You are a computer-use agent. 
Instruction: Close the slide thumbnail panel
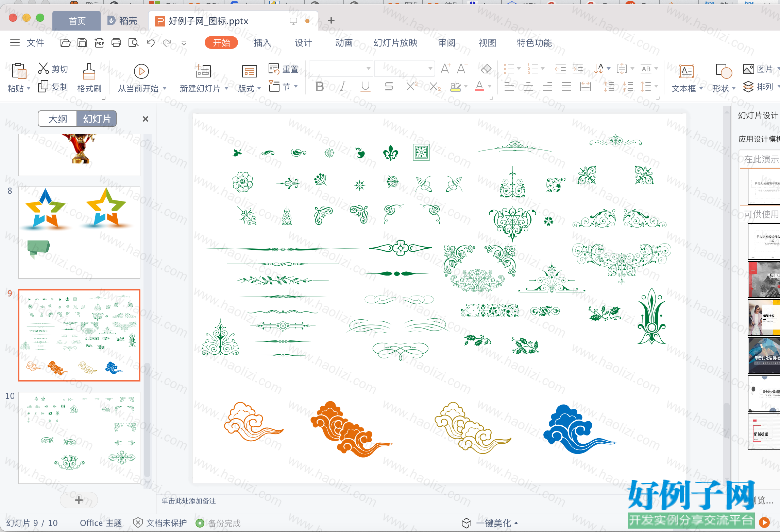pyautogui.click(x=146, y=119)
